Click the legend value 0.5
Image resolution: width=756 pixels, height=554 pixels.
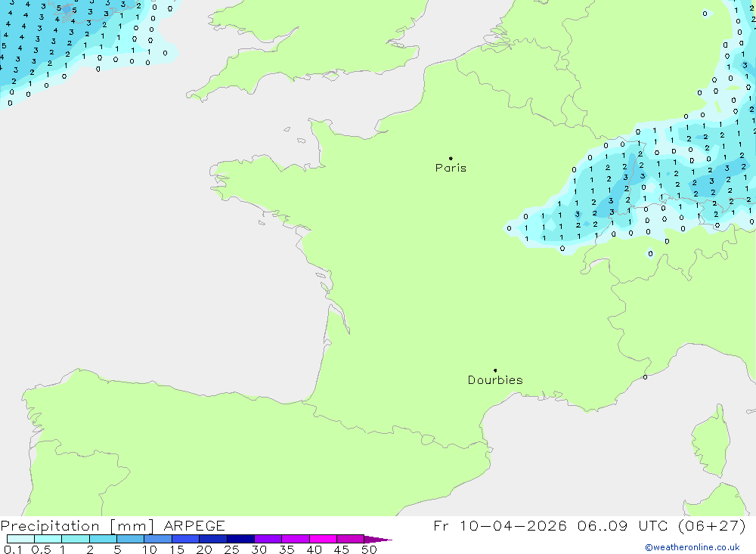click(41, 549)
